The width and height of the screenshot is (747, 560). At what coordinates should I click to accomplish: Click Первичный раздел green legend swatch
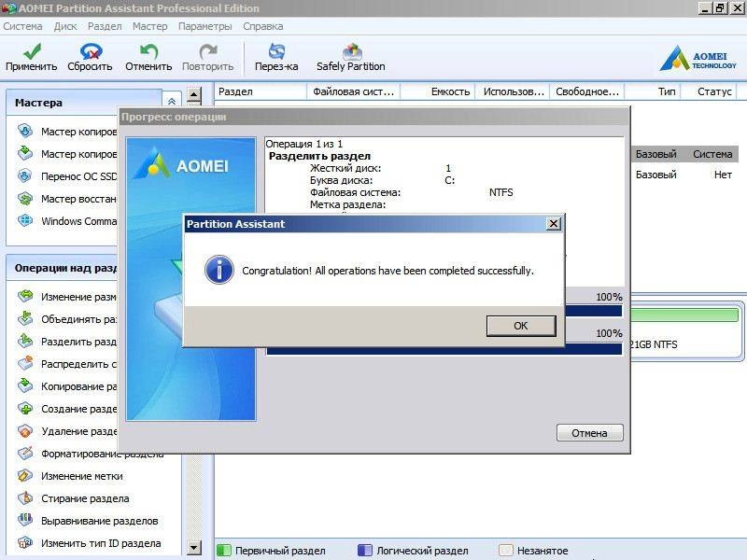(x=223, y=550)
